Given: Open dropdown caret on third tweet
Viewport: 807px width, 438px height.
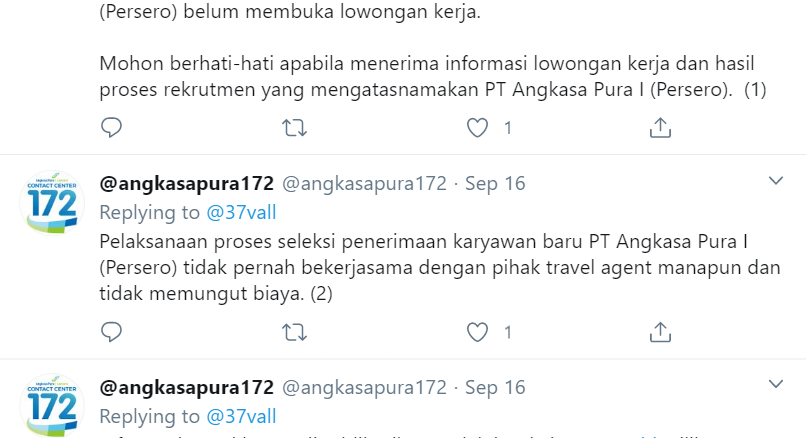Looking at the screenshot, I should click(x=776, y=384).
